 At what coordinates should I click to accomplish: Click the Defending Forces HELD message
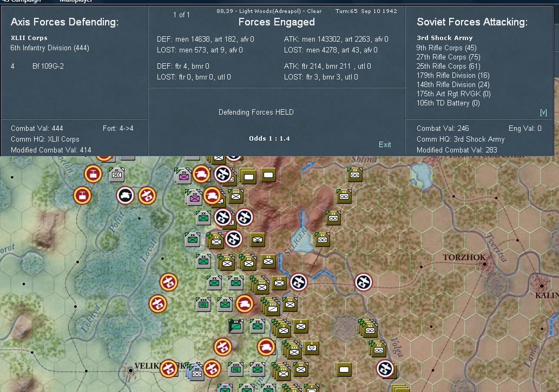[256, 112]
